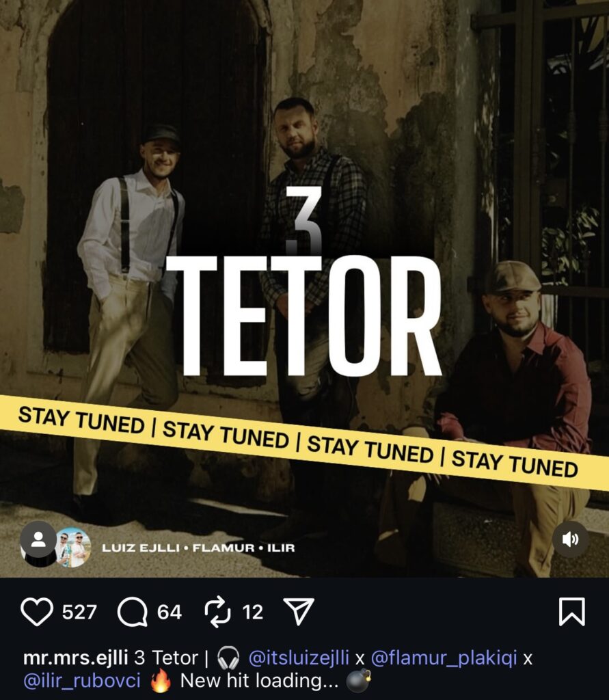
Task: Tap LUIZ EJLLI • FLAMUR • ILIR collaborators label
Action: coord(198,548)
